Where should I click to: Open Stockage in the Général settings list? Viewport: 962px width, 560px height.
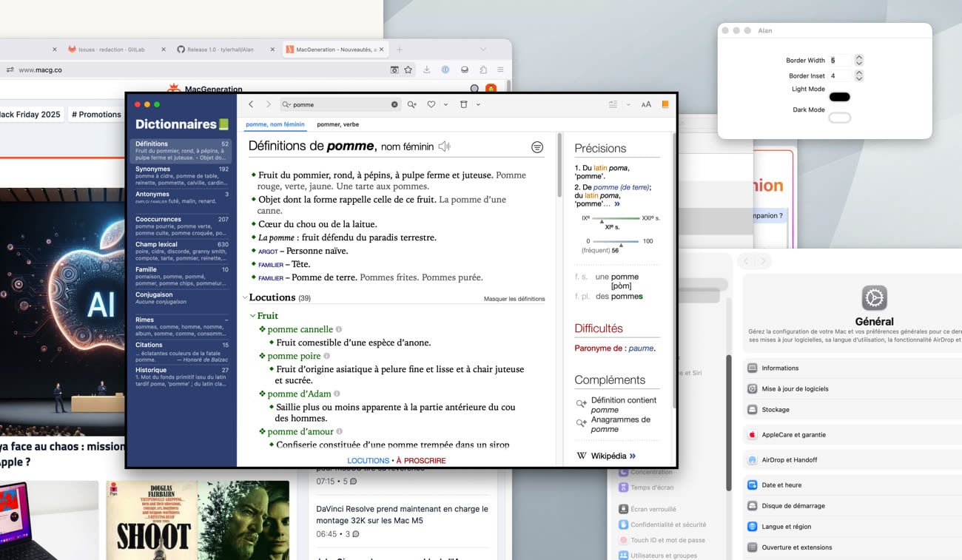tap(776, 410)
